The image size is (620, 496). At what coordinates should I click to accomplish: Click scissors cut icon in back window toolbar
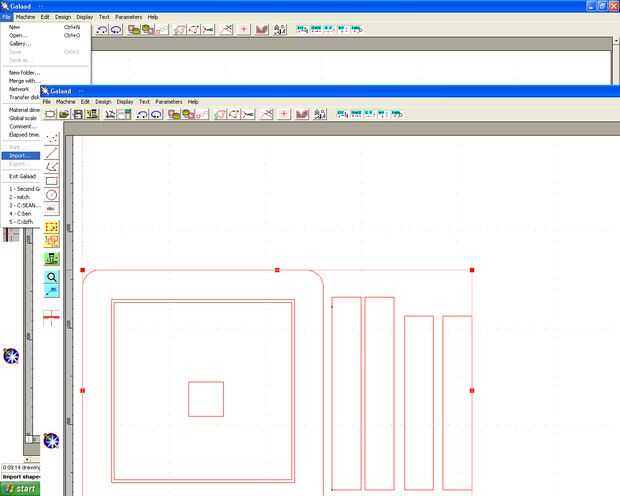point(208,29)
